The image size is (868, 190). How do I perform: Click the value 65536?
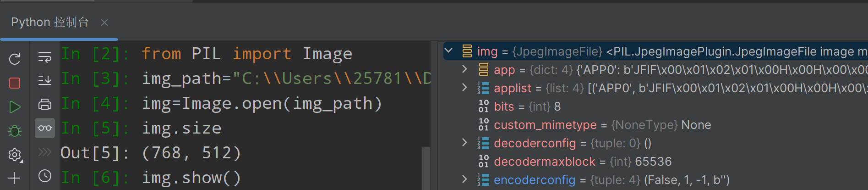click(x=653, y=162)
